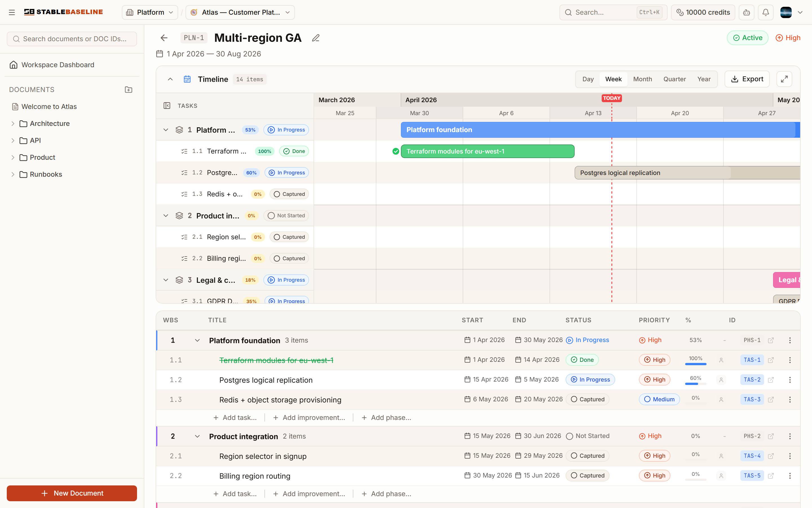The image size is (812, 508).
Task: Toggle the Done status in the Terraform table row
Action: (582, 360)
